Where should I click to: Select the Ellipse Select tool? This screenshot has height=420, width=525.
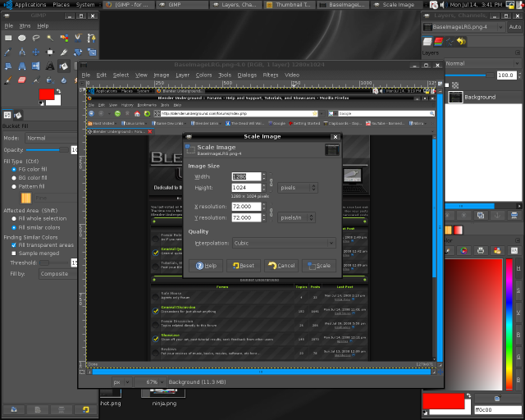tap(22, 38)
